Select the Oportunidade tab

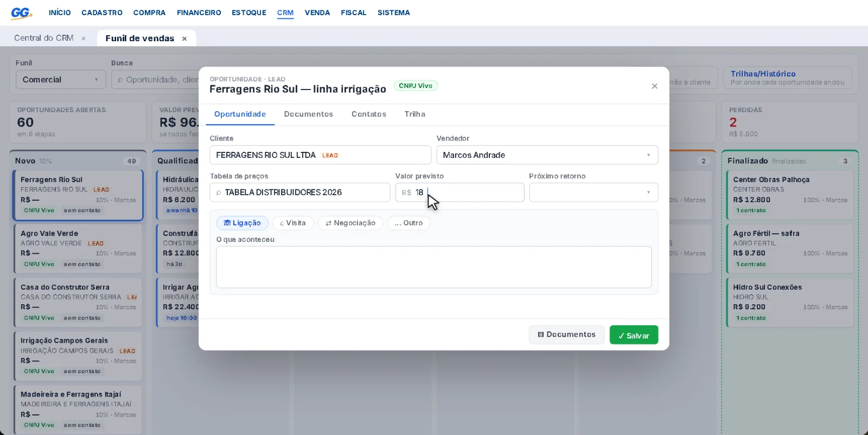pos(240,114)
